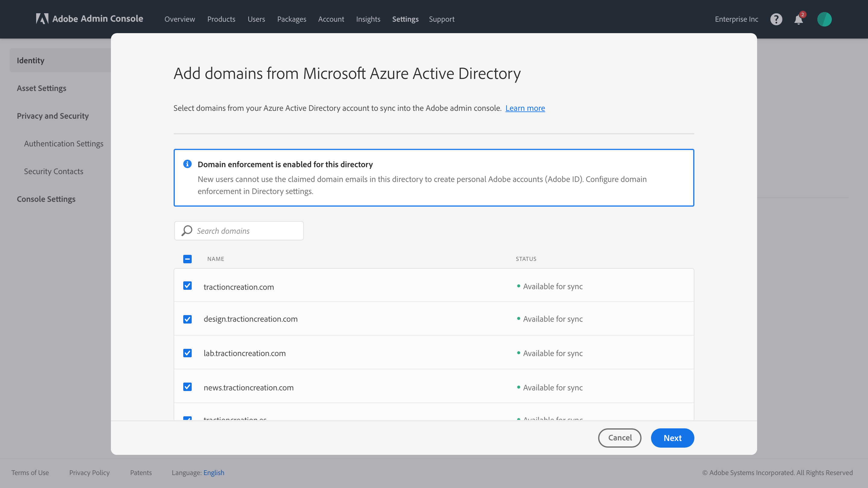Open the Users menu item
The image size is (868, 488).
click(x=256, y=19)
